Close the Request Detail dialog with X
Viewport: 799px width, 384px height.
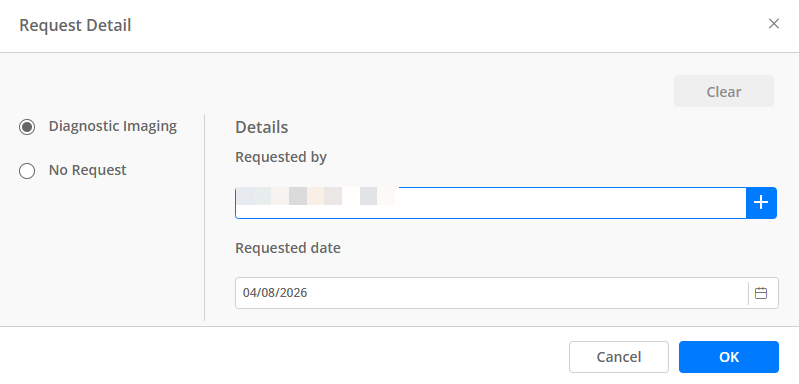tap(774, 24)
